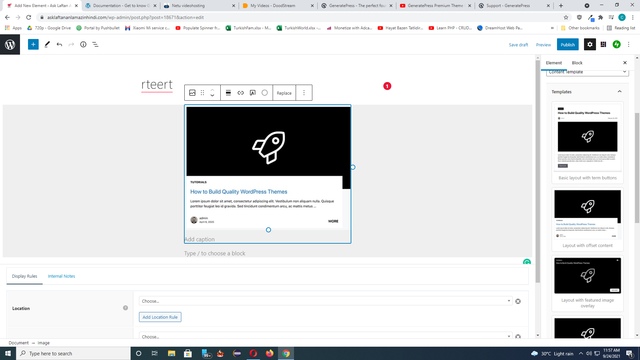Image resolution: width=640 pixels, height=360 pixels.
Task: Open the Windows Start menu
Action: pos(8,353)
